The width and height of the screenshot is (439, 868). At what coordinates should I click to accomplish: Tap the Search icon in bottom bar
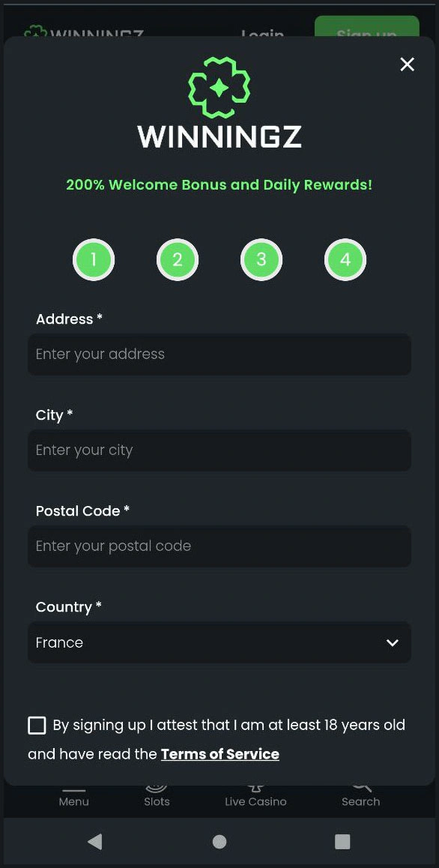click(361, 787)
